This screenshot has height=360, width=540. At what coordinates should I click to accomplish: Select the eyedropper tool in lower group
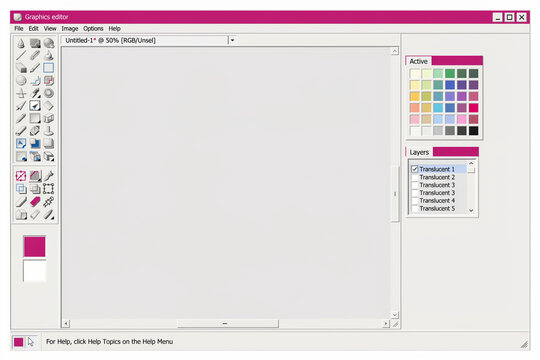(49, 176)
